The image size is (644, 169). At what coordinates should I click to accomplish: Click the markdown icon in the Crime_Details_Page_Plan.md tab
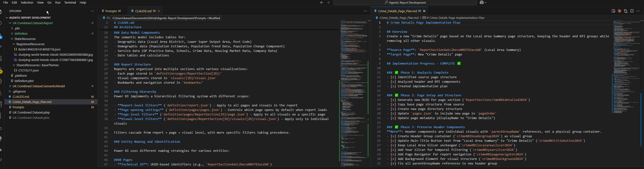click(375, 11)
